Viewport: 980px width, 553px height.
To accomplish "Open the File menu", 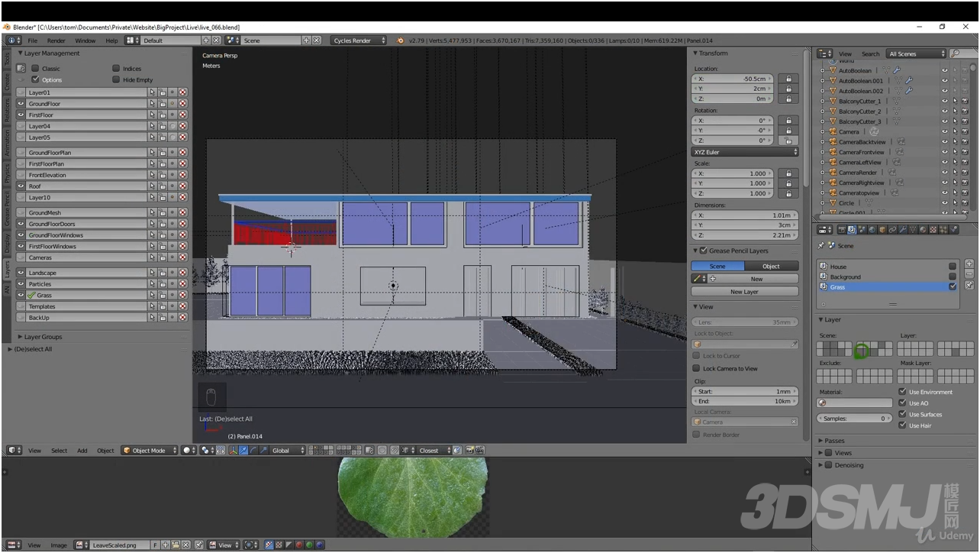I will [x=33, y=40].
